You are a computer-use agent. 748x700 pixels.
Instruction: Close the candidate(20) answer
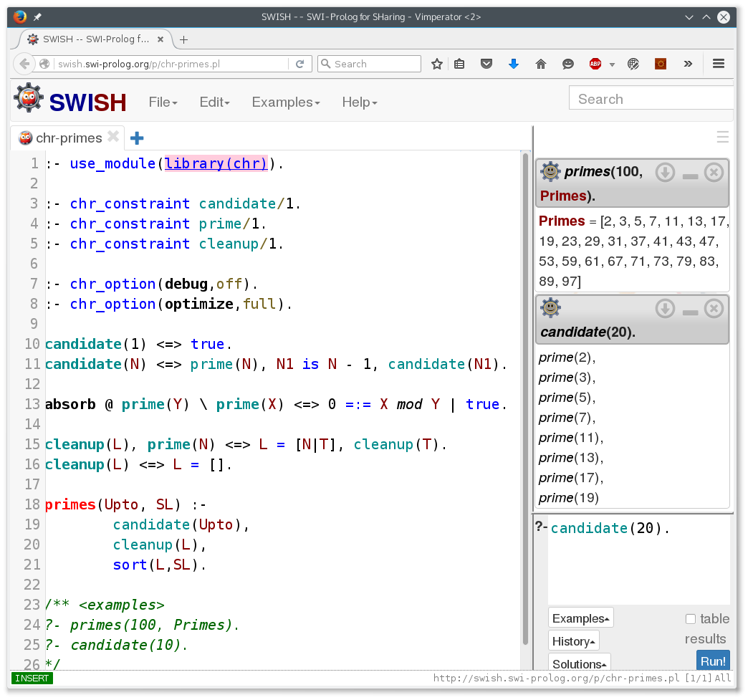pos(714,309)
